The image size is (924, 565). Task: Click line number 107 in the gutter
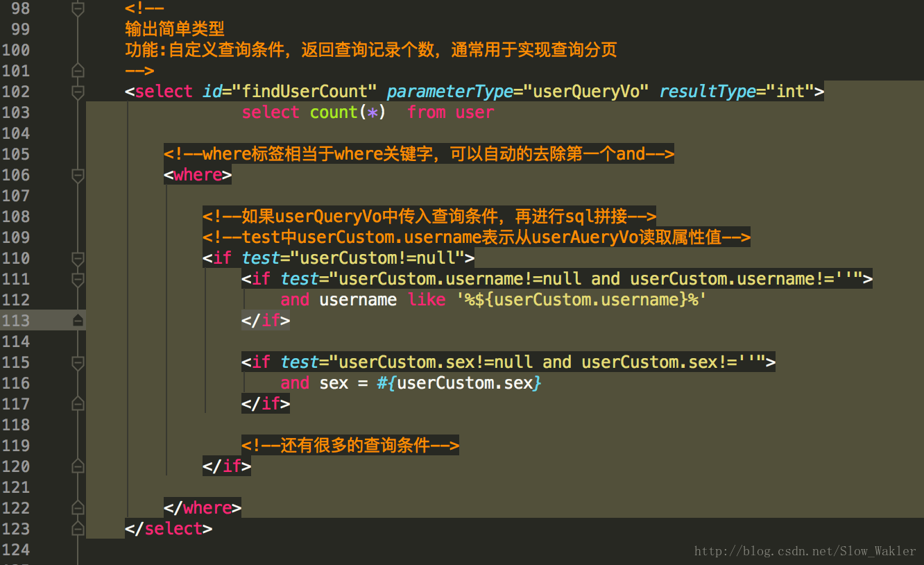(16, 196)
